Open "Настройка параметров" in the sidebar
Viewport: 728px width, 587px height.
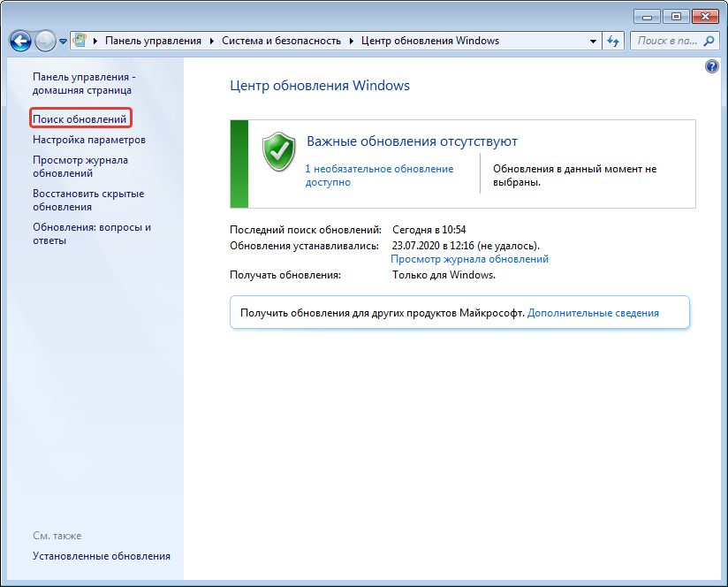(x=89, y=140)
